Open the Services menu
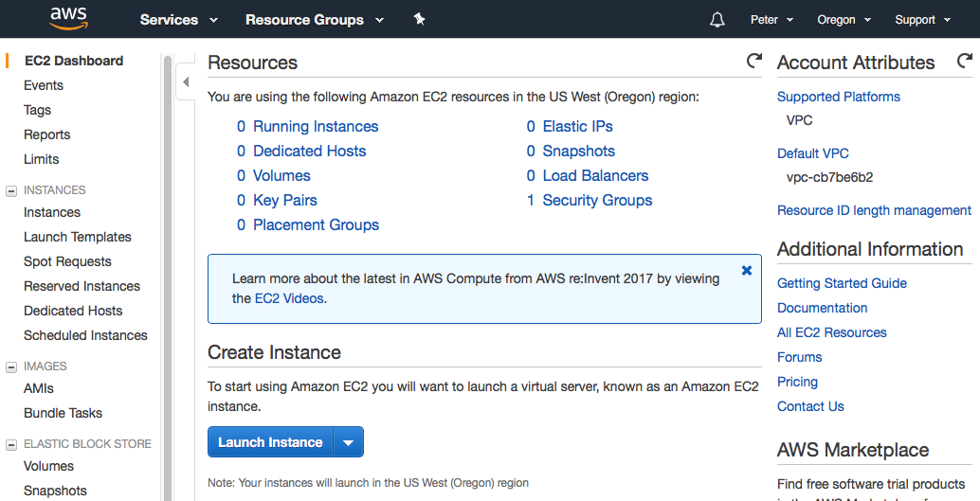 pos(178,20)
